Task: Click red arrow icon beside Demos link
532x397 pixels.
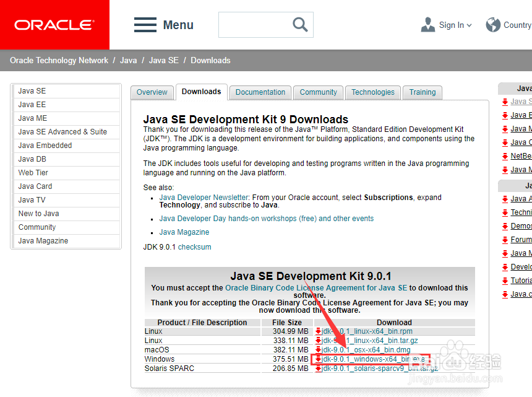Action: (x=505, y=226)
